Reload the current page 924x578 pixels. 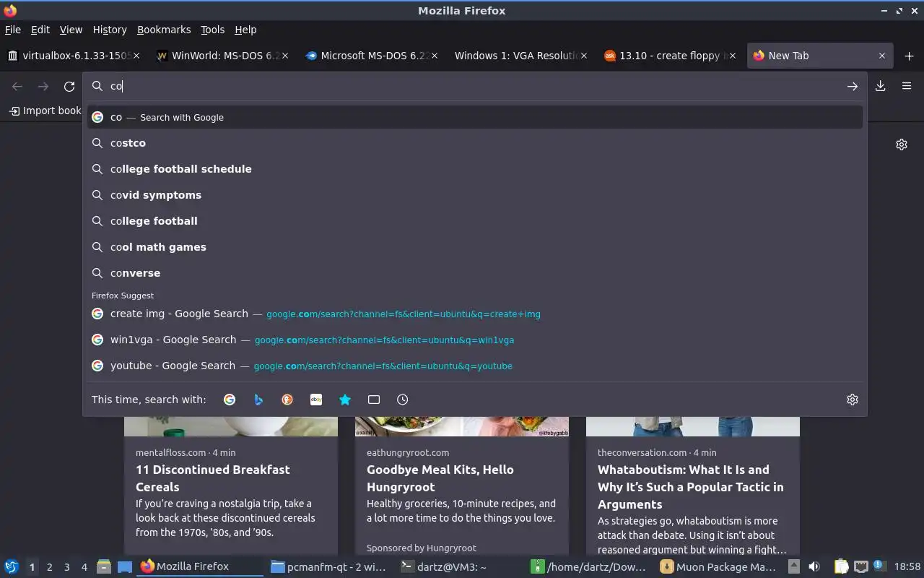69,86
